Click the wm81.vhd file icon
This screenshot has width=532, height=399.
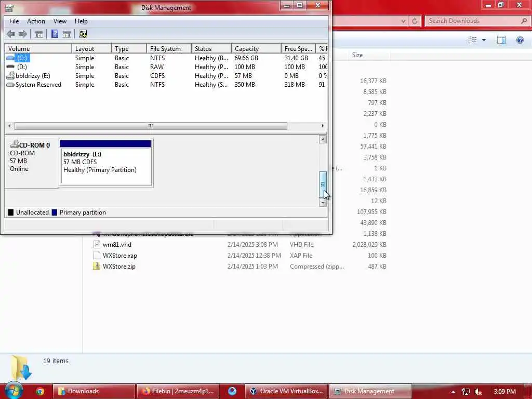(97, 244)
